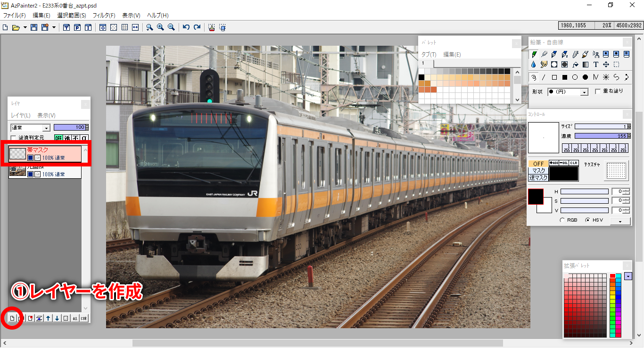Click the CLR mask color button
This screenshot has width=644, height=348.
[x=574, y=163]
